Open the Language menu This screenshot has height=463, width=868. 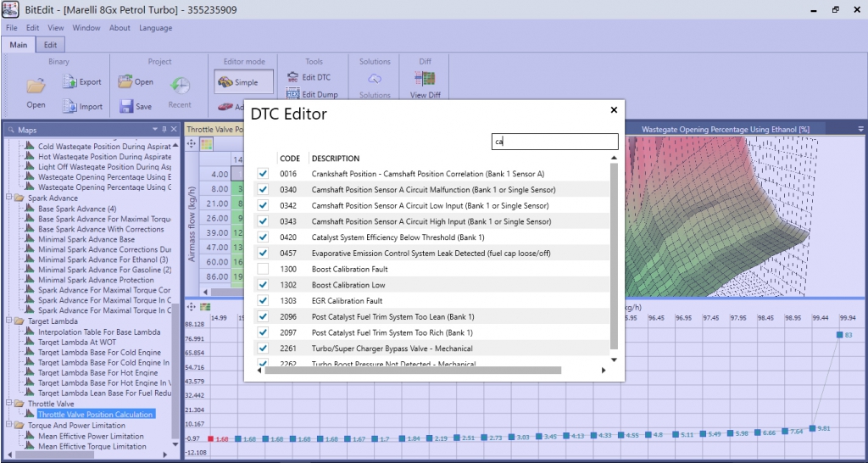click(x=156, y=28)
